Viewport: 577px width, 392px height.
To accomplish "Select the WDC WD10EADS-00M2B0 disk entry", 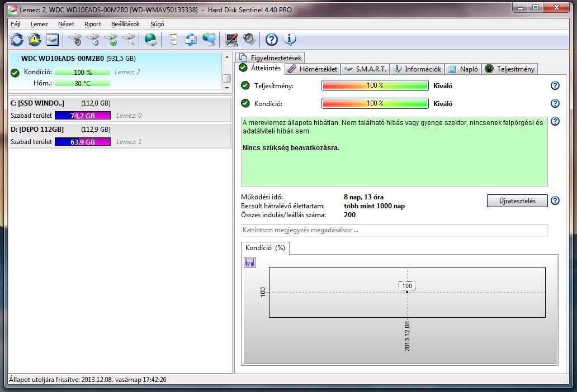I will point(116,71).
